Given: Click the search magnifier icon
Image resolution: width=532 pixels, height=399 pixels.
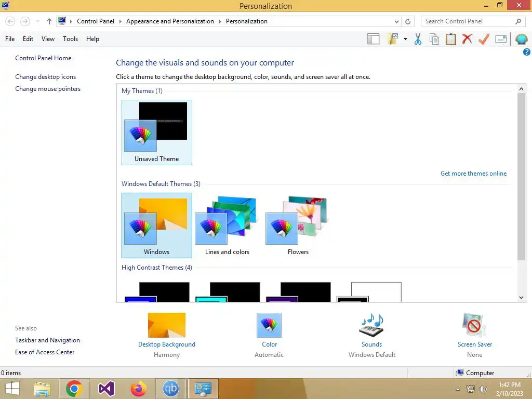Looking at the screenshot, I should [x=518, y=21].
